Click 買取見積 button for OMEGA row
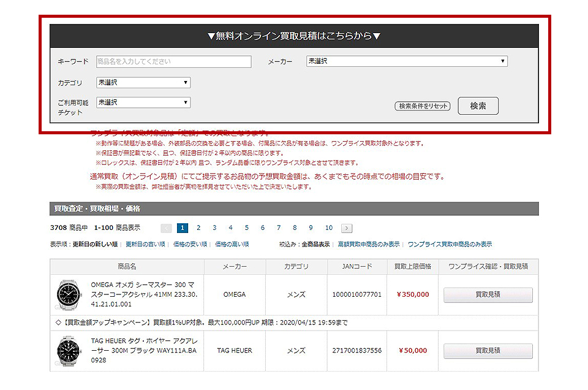This screenshot has height=390, width=588. point(488,295)
